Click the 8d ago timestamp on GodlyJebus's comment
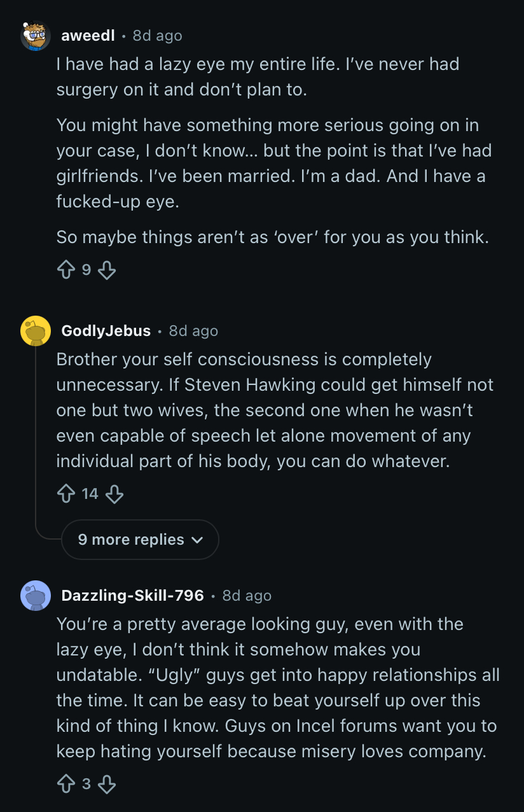The height and width of the screenshot is (812, 524). coord(193,331)
